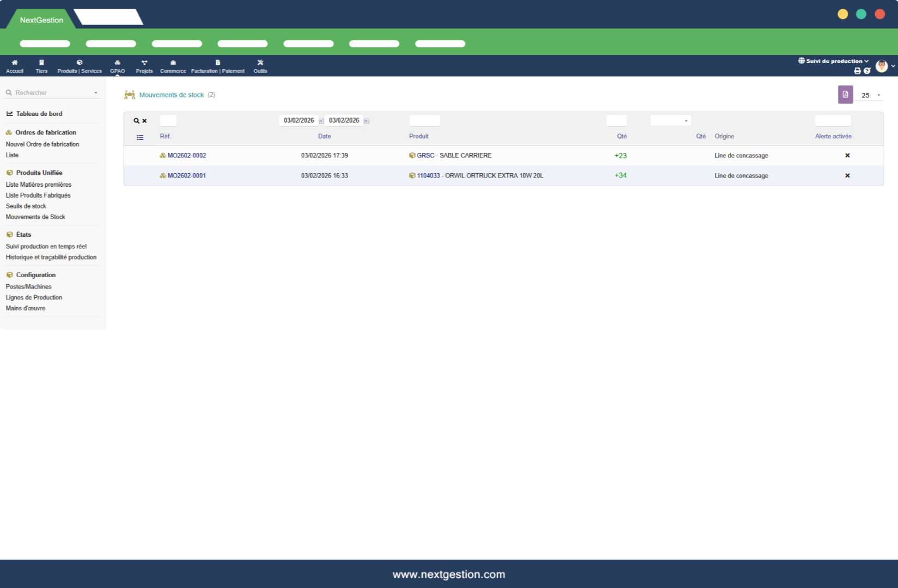
Task: Open reference MO2602-0002 link
Action: [186, 156]
